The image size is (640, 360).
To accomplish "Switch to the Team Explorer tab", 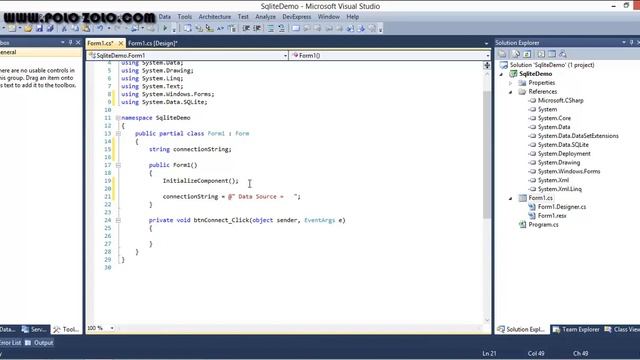I will pyautogui.click(x=576, y=329).
